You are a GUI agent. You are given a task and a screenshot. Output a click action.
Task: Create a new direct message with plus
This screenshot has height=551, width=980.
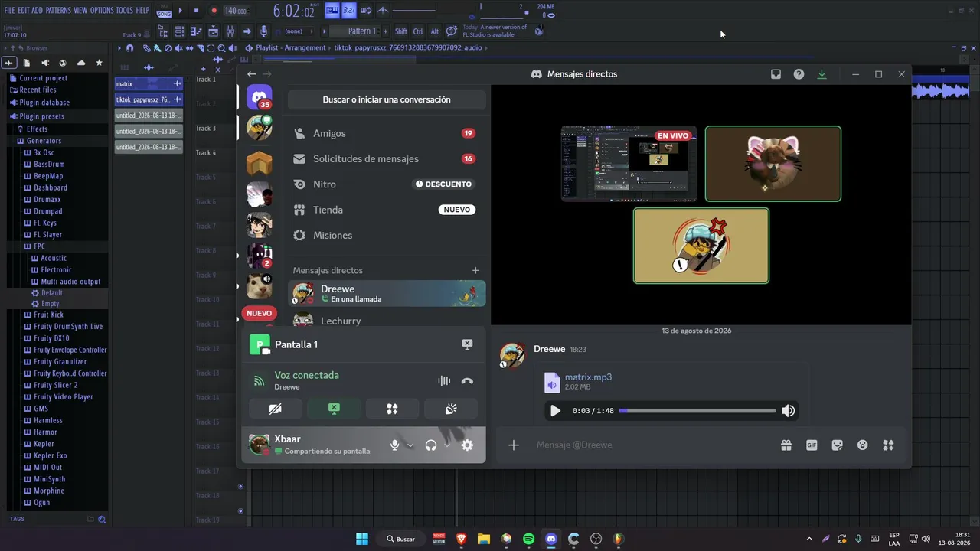(475, 270)
